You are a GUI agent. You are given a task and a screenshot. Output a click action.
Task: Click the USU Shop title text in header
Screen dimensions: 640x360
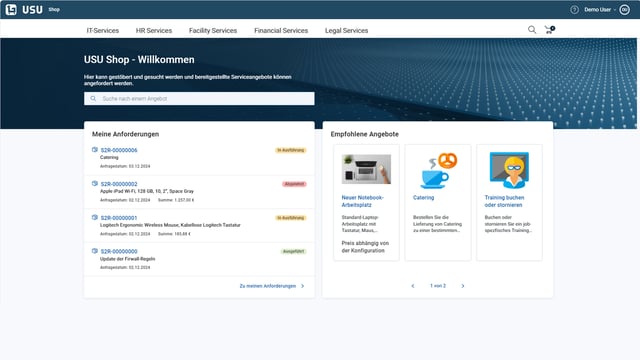[x=139, y=60]
